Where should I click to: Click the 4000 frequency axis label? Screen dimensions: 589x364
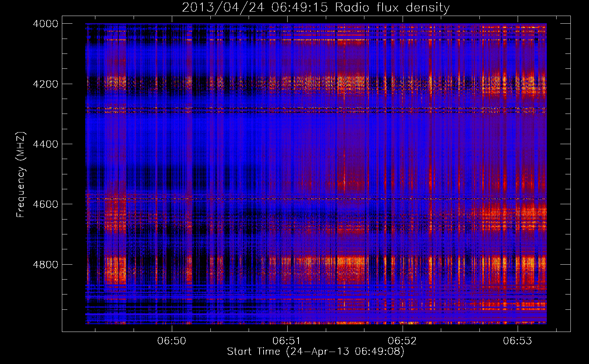[46, 24]
